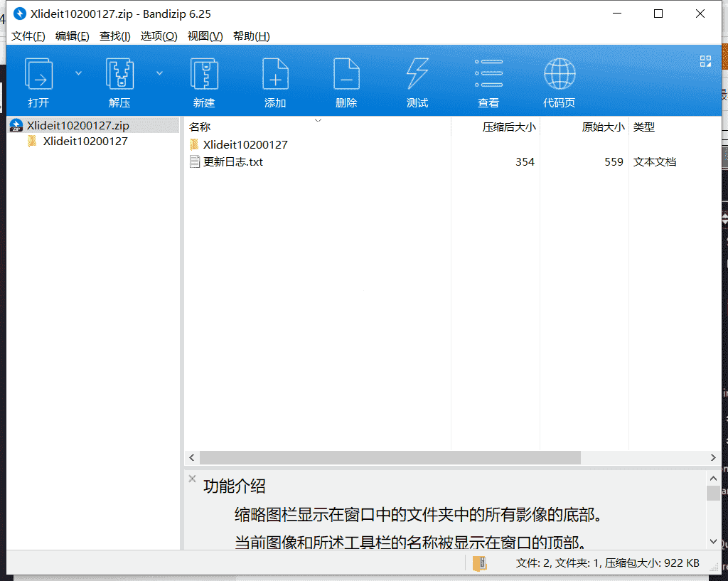
Task: Click the horizontal scrollbar left arrow
Action: [192, 457]
